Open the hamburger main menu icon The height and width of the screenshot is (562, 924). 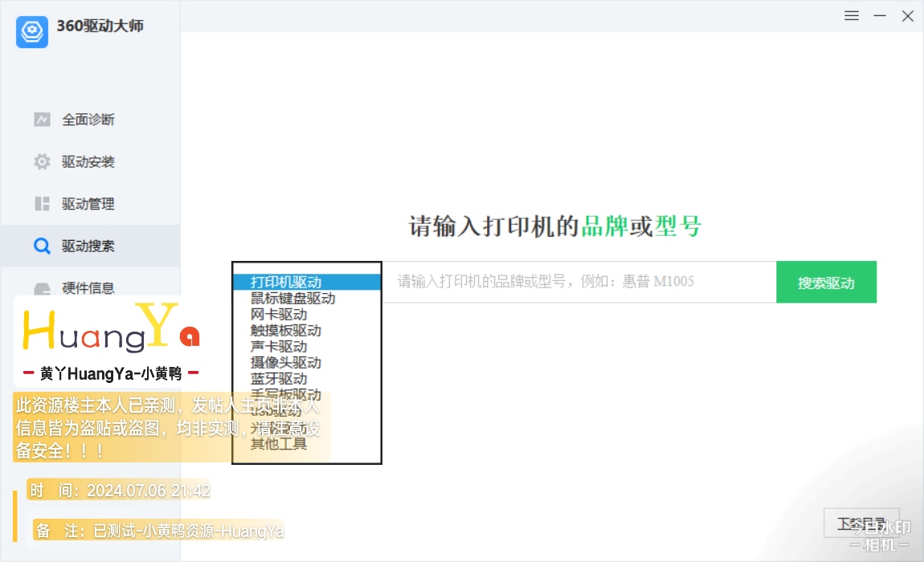tap(851, 16)
